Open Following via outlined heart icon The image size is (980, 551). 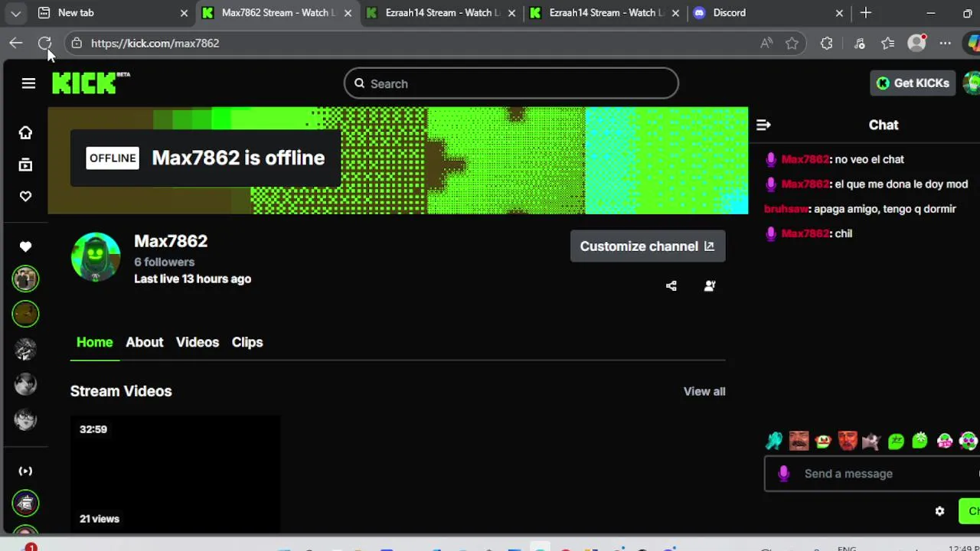[25, 197]
